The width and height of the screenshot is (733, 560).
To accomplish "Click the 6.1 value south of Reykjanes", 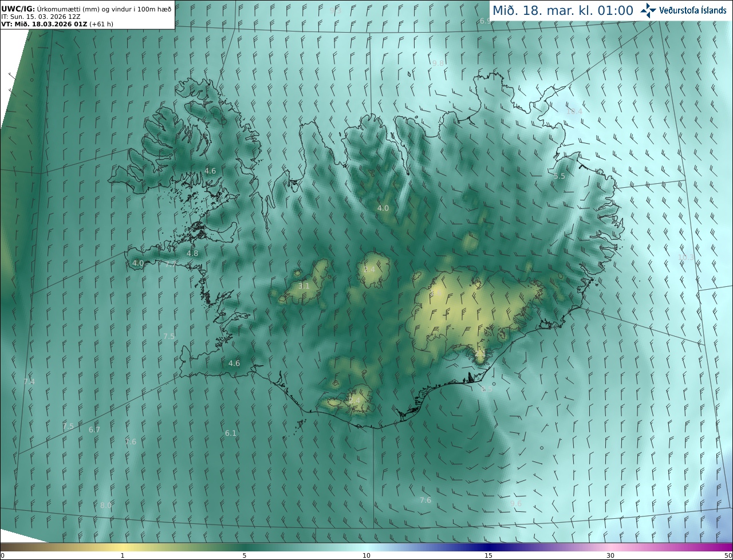I will coord(231,433).
